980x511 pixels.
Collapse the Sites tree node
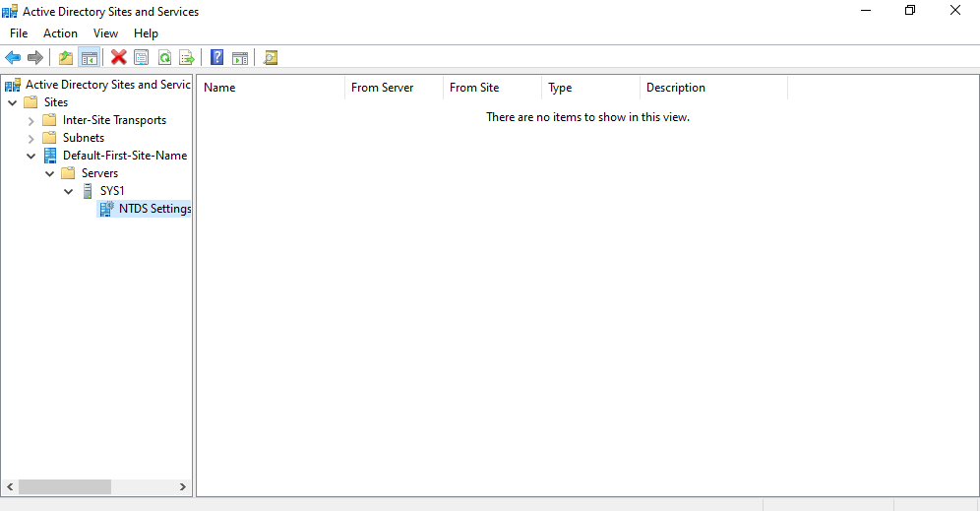coord(13,102)
